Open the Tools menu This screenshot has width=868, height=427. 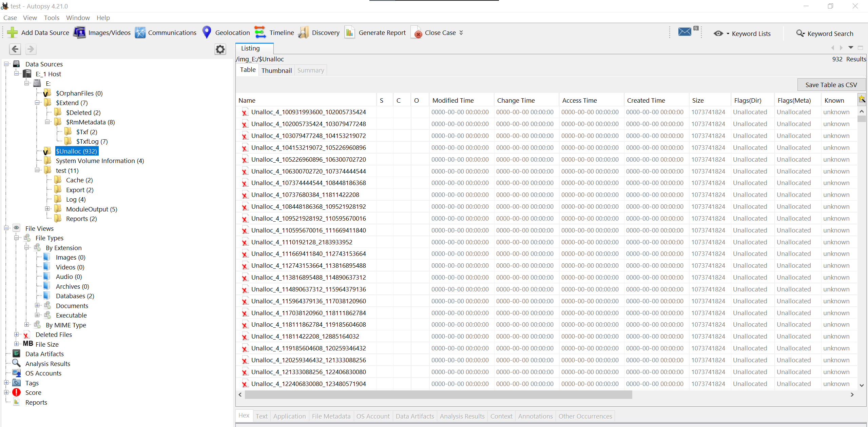52,18
